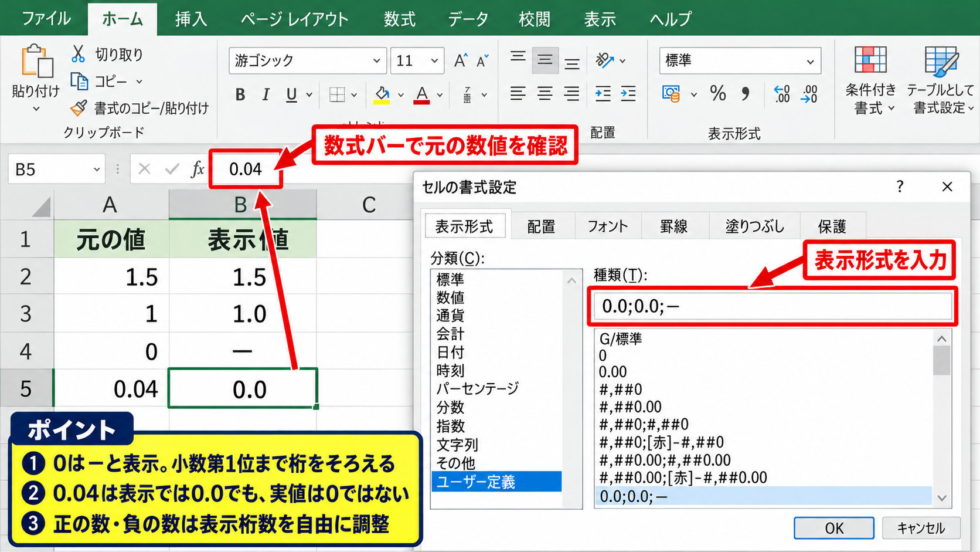Click the 種類 format code input field
The height and width of the screenshot is (552, 980).
773,306
